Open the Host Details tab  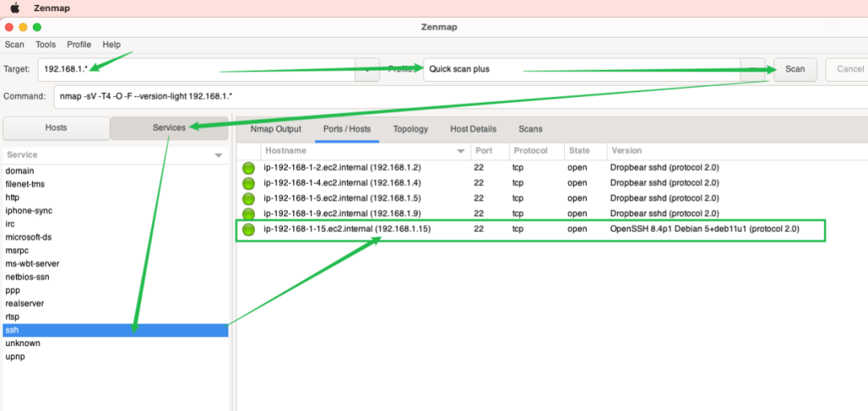tap(473, 129)
